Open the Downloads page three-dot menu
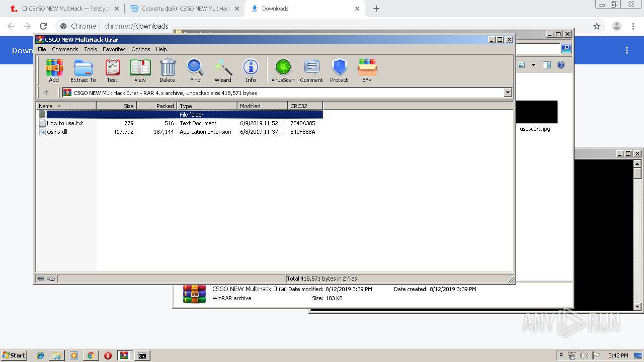The image size is (644, 362). click(627, 50)
